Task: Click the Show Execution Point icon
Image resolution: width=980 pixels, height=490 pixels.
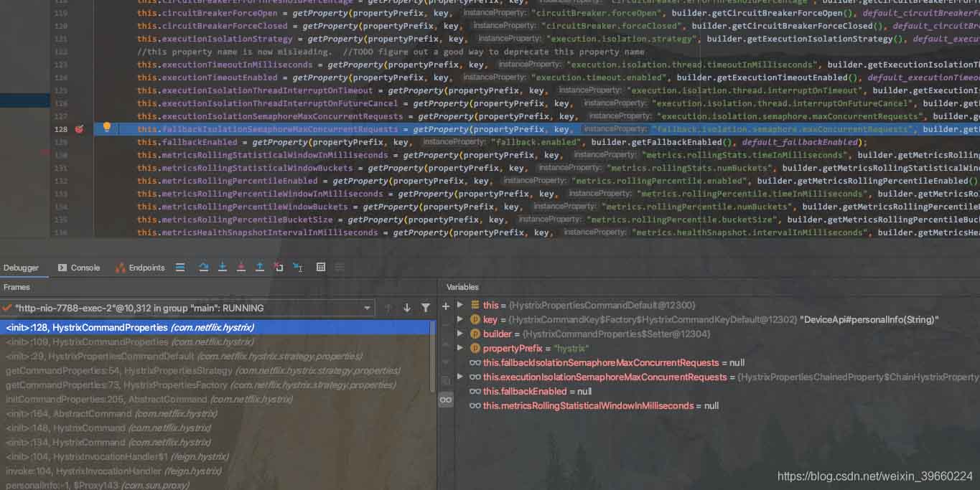Action: 180,267
